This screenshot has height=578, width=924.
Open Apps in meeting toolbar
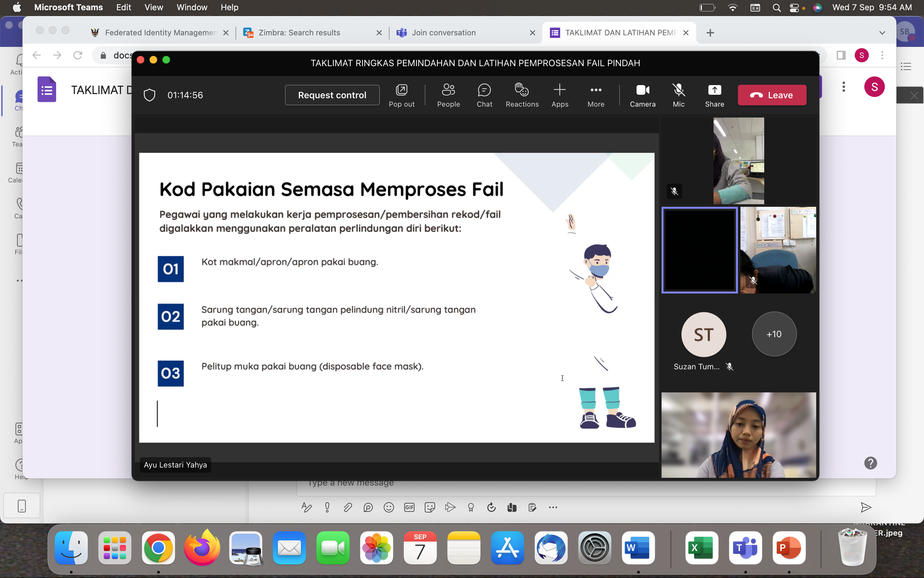pos(560,95)
